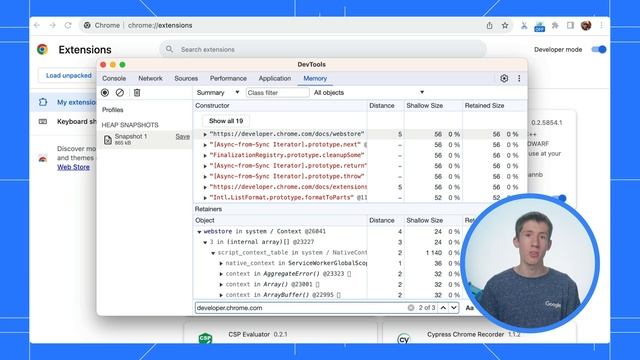The height and width of the screenshot is (360, 640).
Task: Expand native_context in ServiceWorkerGlobalScope row
Action: tap(221, 264)
